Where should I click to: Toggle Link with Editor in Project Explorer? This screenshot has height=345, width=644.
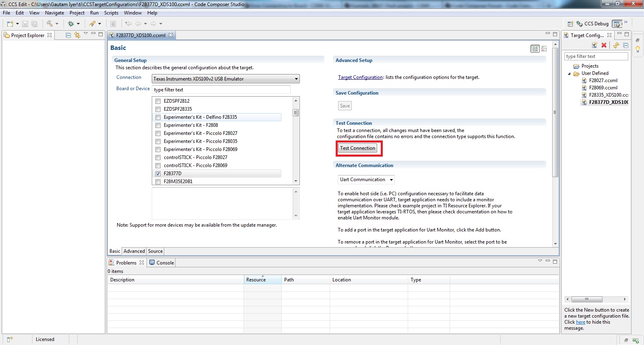point(77,35)
